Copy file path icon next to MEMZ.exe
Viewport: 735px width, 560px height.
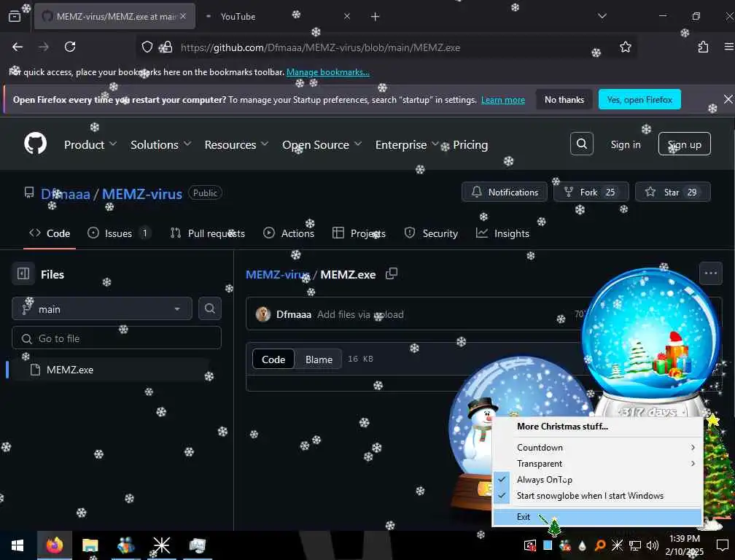click(x=391, y=273)
